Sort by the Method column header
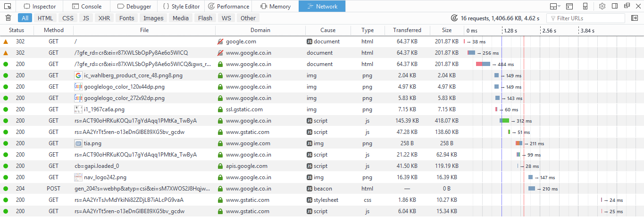 (54, 30)
